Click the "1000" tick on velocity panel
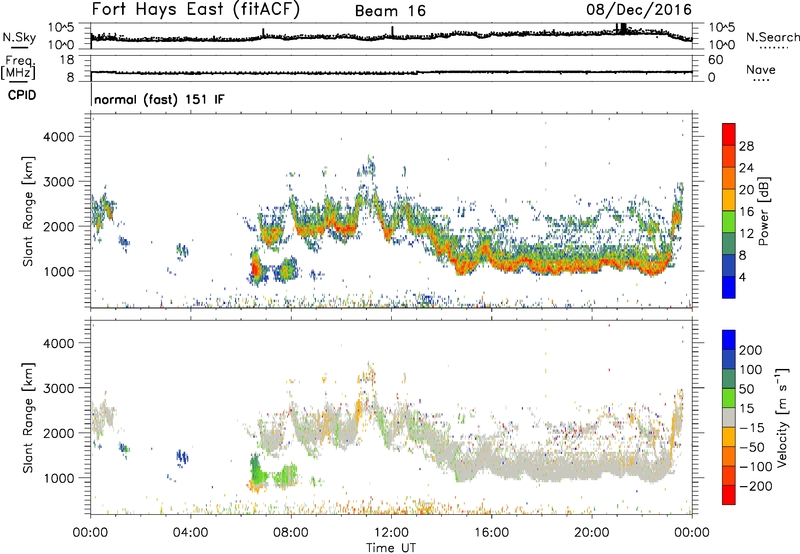 [58, 478]
